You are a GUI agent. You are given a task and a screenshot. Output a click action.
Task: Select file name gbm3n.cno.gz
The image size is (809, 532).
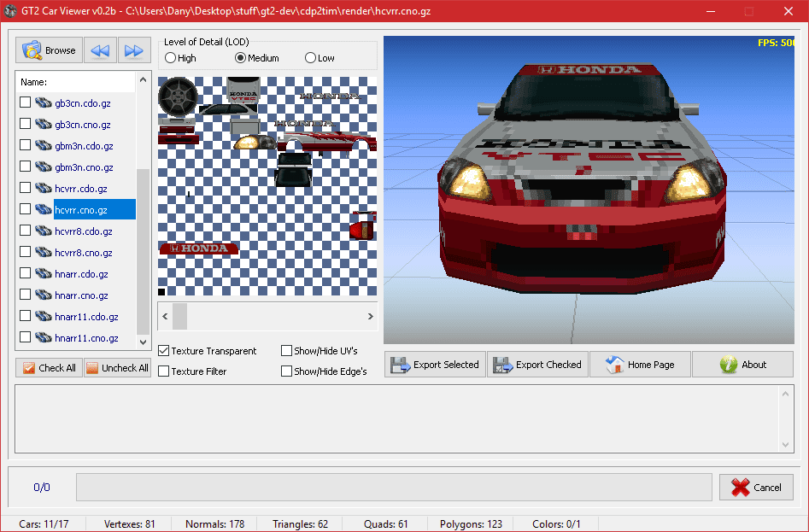[84, 167]
